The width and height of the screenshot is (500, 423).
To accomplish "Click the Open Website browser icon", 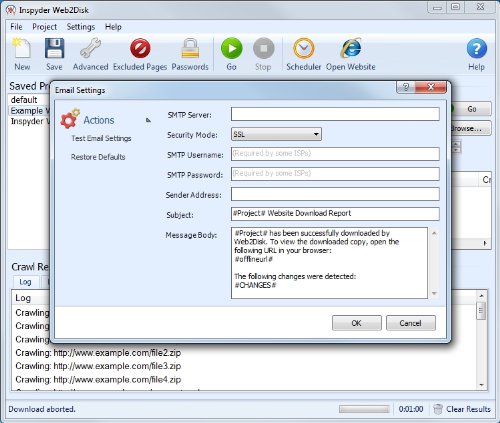I will point(351,49).
